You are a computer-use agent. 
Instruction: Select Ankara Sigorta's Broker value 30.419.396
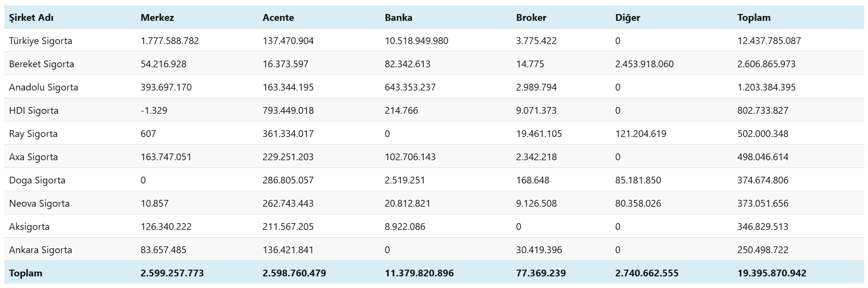pyautogui.click(x=539, y=250)
